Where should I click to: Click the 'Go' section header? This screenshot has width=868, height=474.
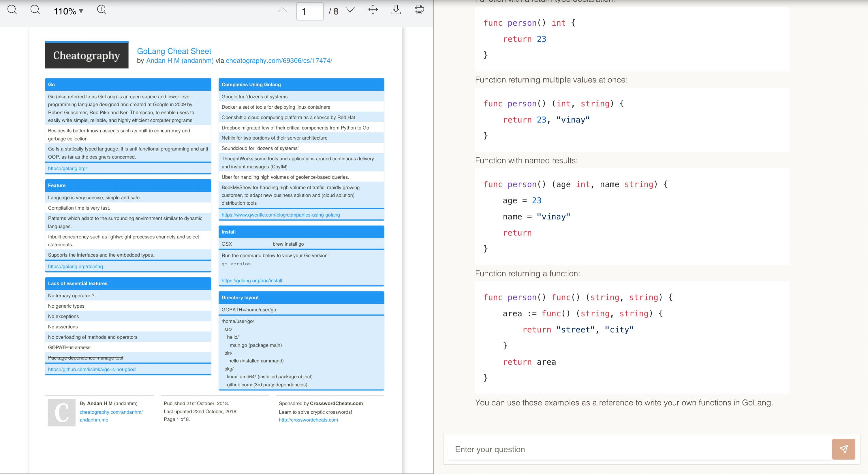pyautogui.click(x=128, y=84)
